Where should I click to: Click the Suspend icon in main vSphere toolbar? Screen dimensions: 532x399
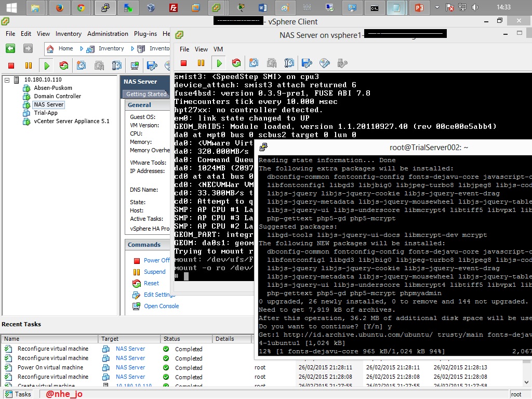coord(29,65)
